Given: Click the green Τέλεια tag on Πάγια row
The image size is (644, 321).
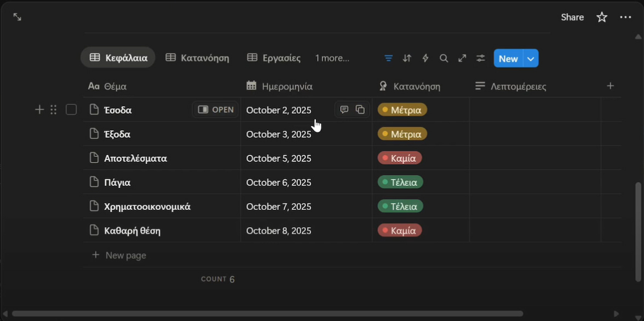Looking at the screenshot, I should click(x=400, y=182).
